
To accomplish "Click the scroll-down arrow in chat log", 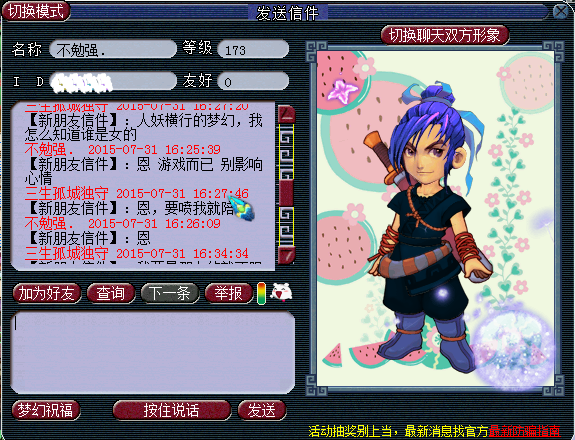I will click(x=286, y=255).
